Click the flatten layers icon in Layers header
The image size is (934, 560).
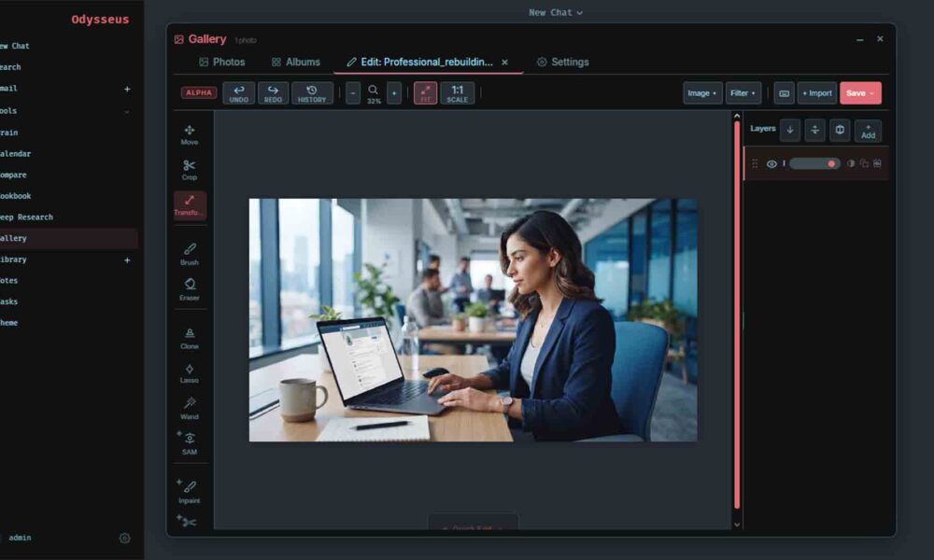814,130
